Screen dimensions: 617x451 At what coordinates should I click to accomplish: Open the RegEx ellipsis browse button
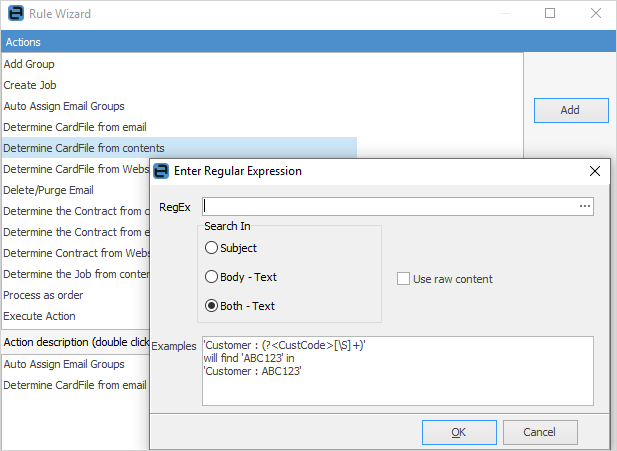point(585,207)
